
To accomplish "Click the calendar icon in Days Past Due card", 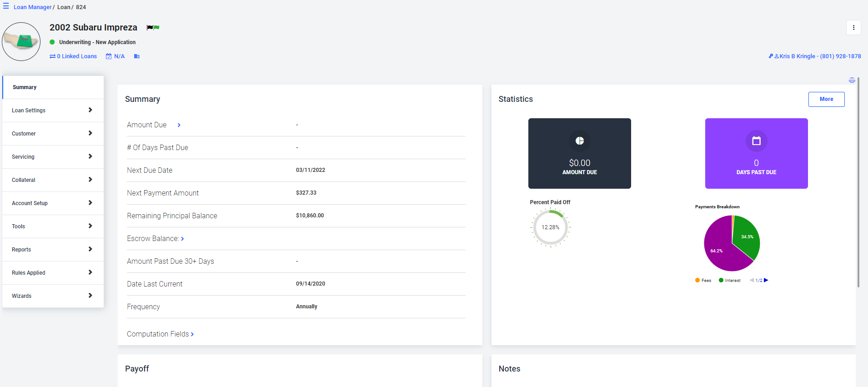I will point(757,141).
